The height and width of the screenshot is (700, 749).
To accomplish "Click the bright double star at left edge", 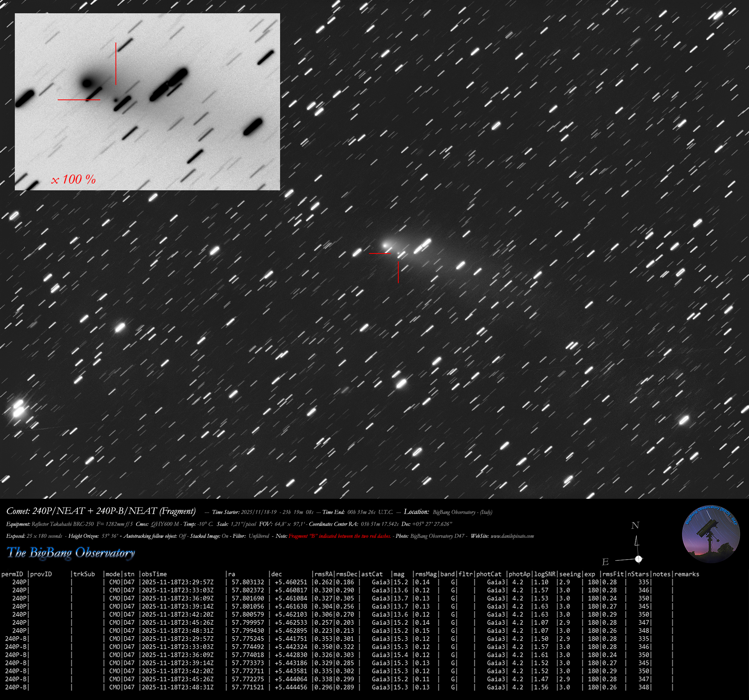I will 18,408.
